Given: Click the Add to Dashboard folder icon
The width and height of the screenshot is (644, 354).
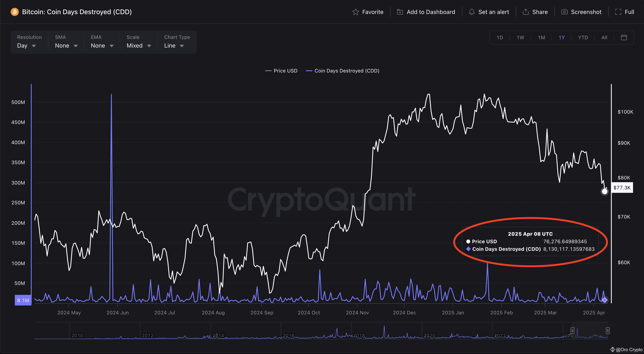Looking at the screenshot, I should click(400, 12).
